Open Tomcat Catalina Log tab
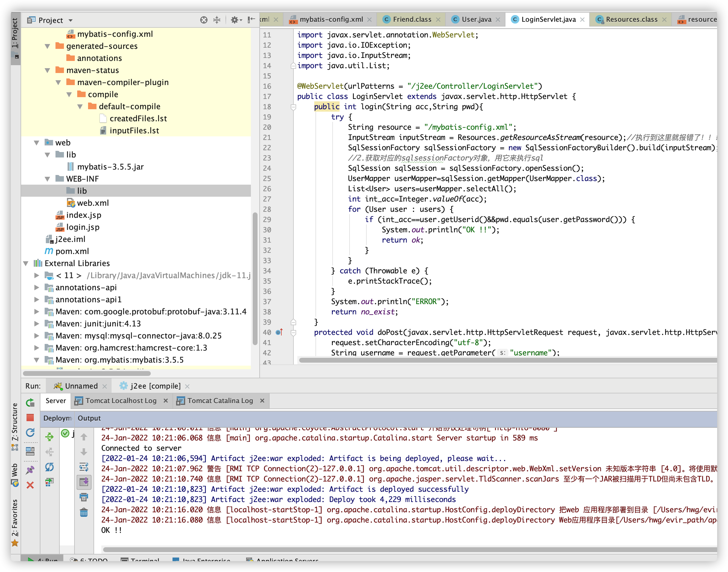 click(220, 401)
